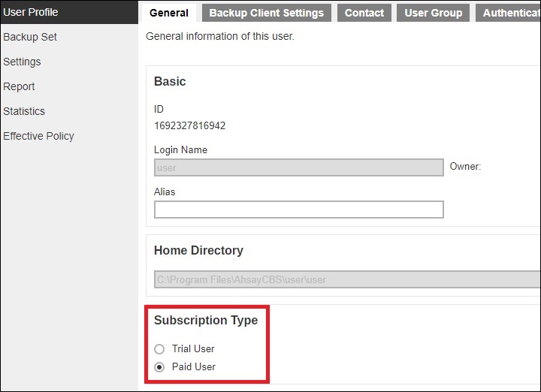
Task: Open Settings in the left sidebar
Action: coord(22,62)
